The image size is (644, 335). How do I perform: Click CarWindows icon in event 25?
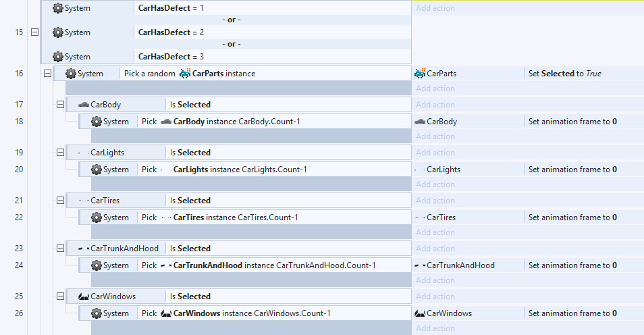pos(84,297)
